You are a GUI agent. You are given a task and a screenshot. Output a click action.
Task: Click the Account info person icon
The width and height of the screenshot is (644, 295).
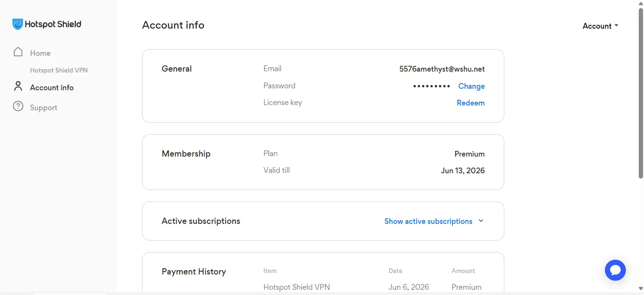tap(18, 86)
